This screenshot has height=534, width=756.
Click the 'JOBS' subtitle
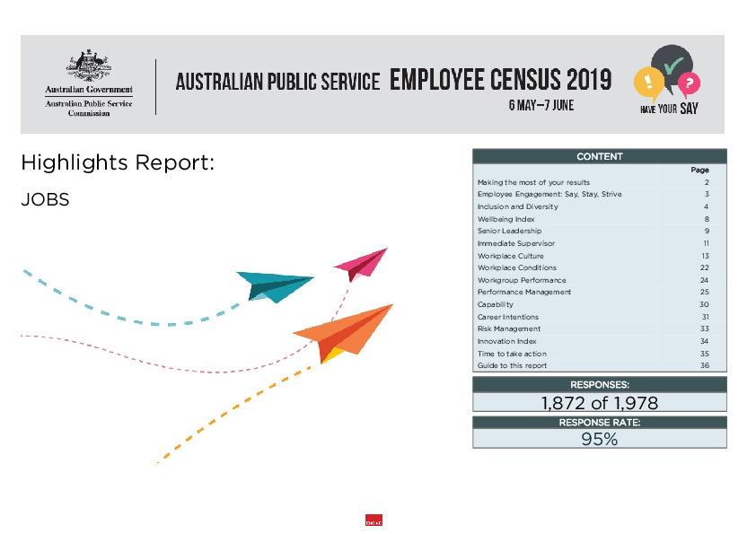[45, 199]
